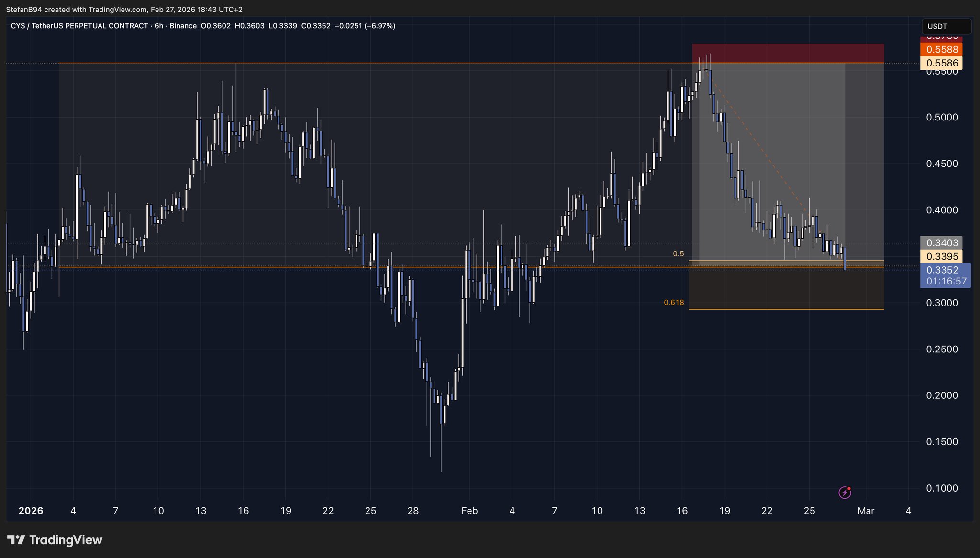Click the 6h interval in chart legend
This screenshot has width=980, height=558.
point(159,26)
